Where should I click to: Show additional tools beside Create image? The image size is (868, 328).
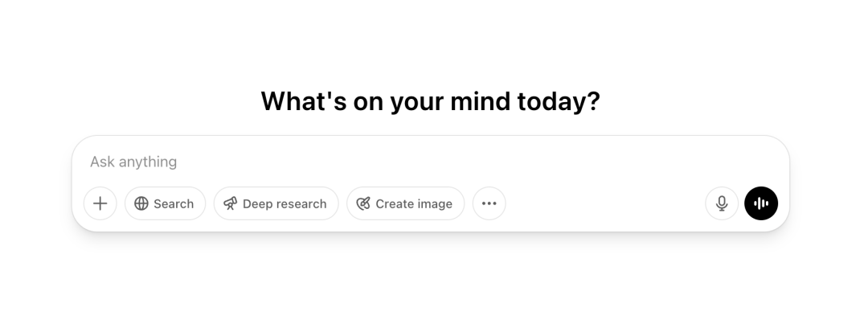(489, 203)
